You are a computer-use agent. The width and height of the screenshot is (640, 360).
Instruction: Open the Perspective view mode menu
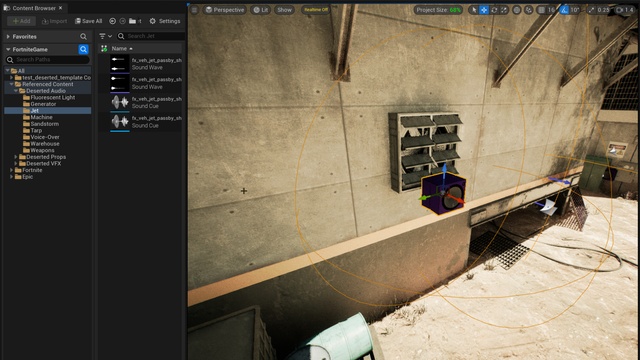(x=225, y=10)
